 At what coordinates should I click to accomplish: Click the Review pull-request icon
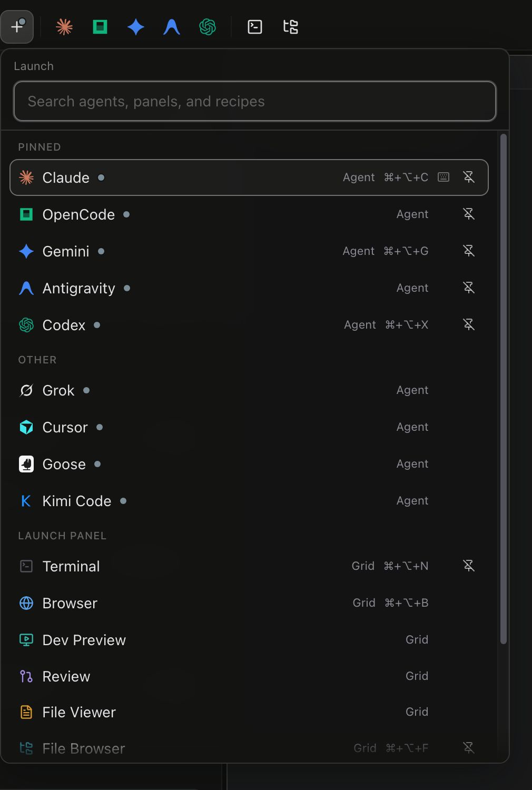(x=26, y=676)
